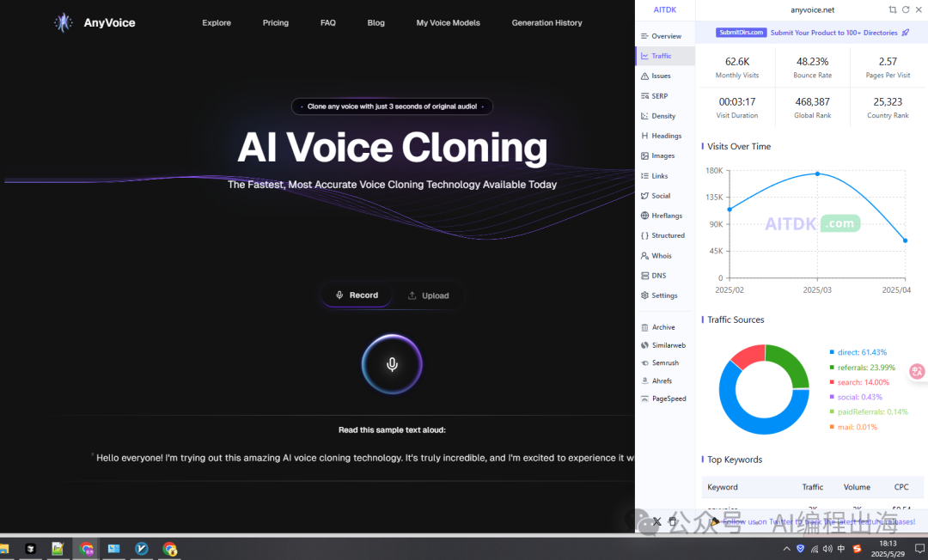This screenshot has height=560, width=928.
Task: Go to Generation History in navigation
Action: (x=546, y=23)
